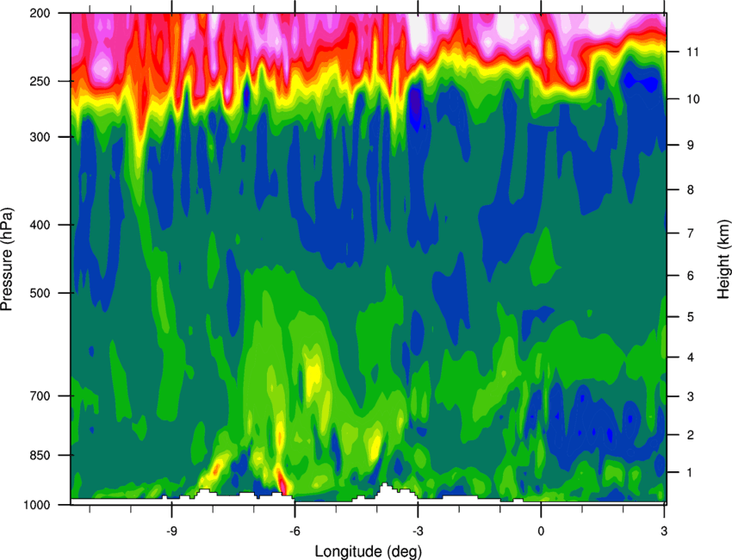Select the 250 pressure tick label

point(40,81)
